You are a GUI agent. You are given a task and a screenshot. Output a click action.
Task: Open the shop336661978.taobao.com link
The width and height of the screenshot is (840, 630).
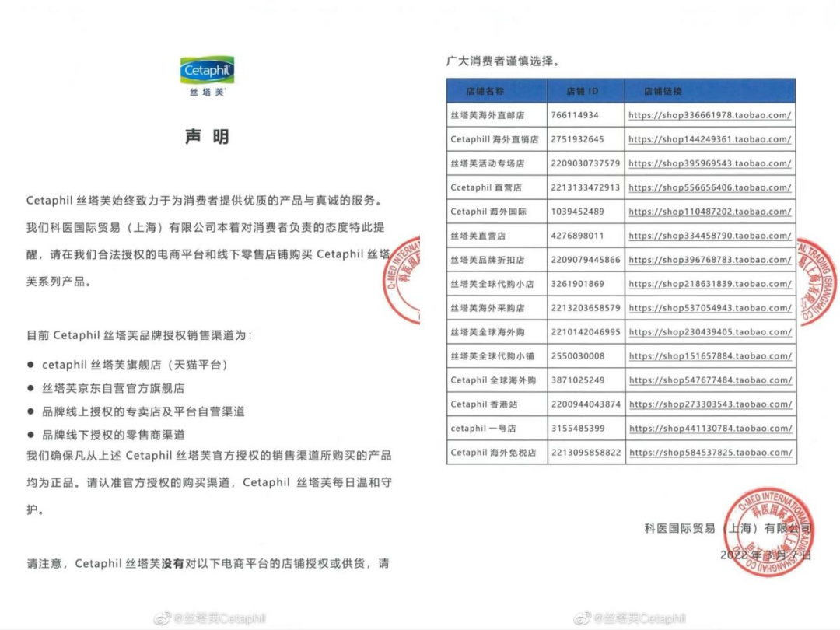709,115
